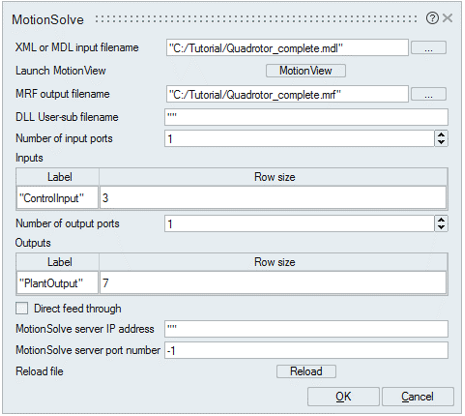Increase number of output ports

pyautogui.click(x=441, y=220)
